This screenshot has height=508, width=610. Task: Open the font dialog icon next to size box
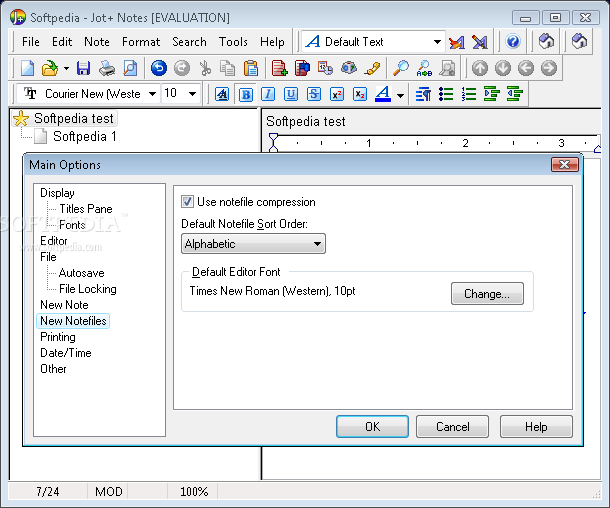point(222,95)
